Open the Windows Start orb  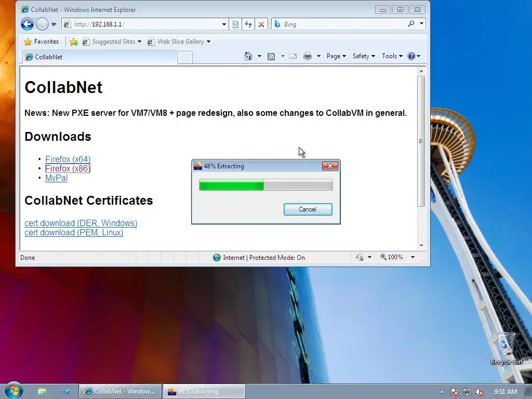click(x=13, y=391)
